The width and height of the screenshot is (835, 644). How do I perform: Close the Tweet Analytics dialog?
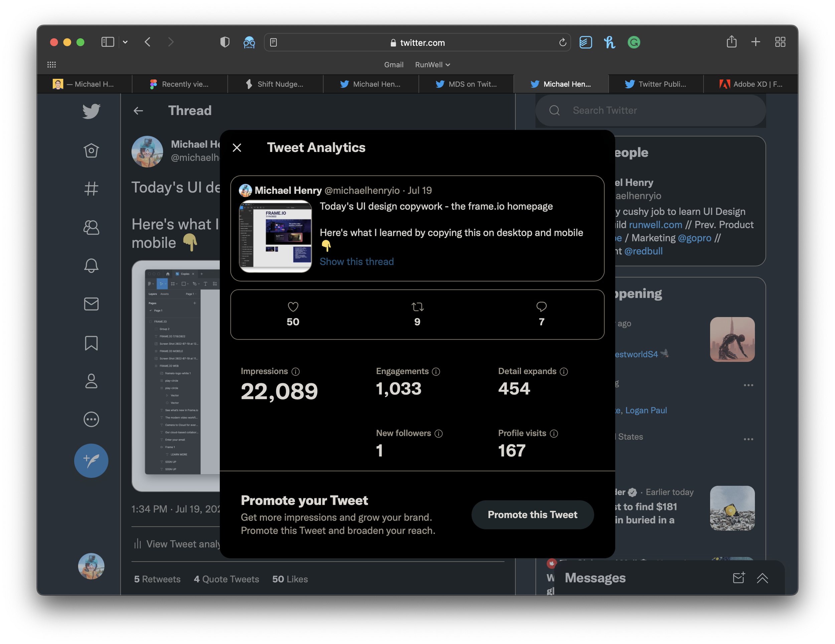click(x=237, y=148)
